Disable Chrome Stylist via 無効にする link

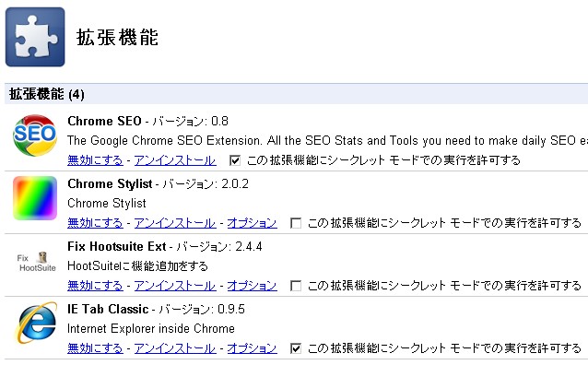(95, 223)
